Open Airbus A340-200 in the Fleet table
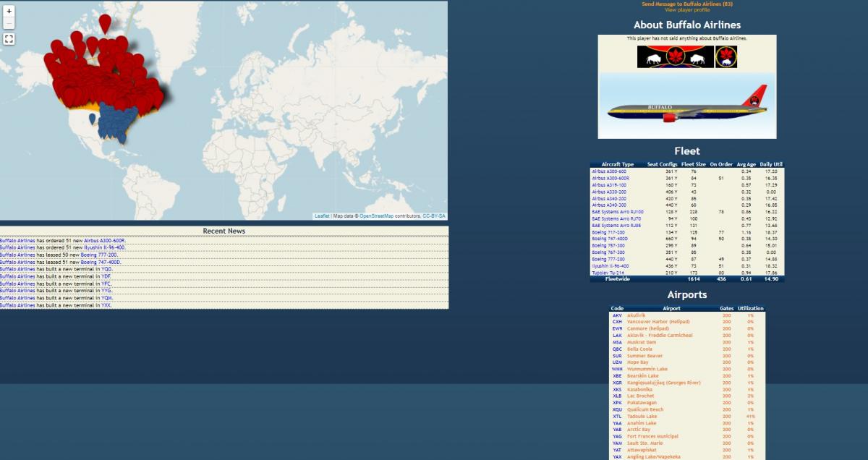The image size is (868, 460). 609,198
